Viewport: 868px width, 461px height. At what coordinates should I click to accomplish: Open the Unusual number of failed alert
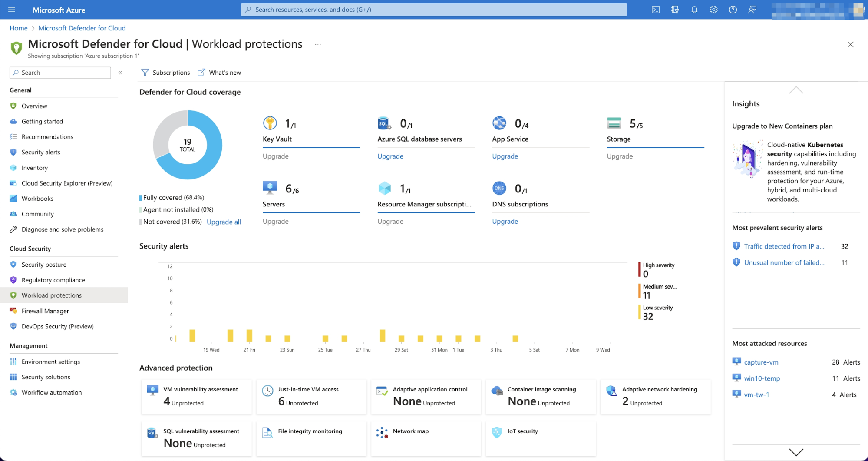tap(784, 263)
